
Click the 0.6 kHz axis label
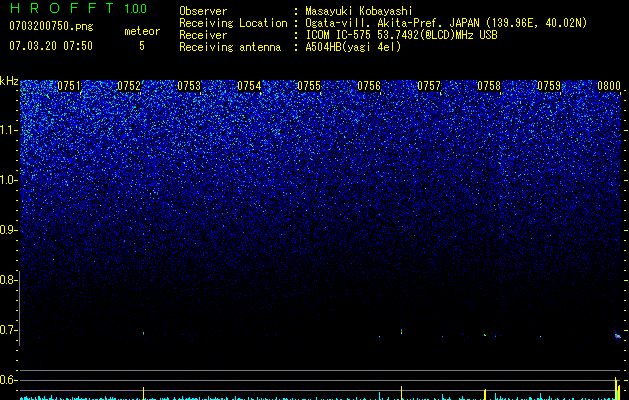coord(9,380)
